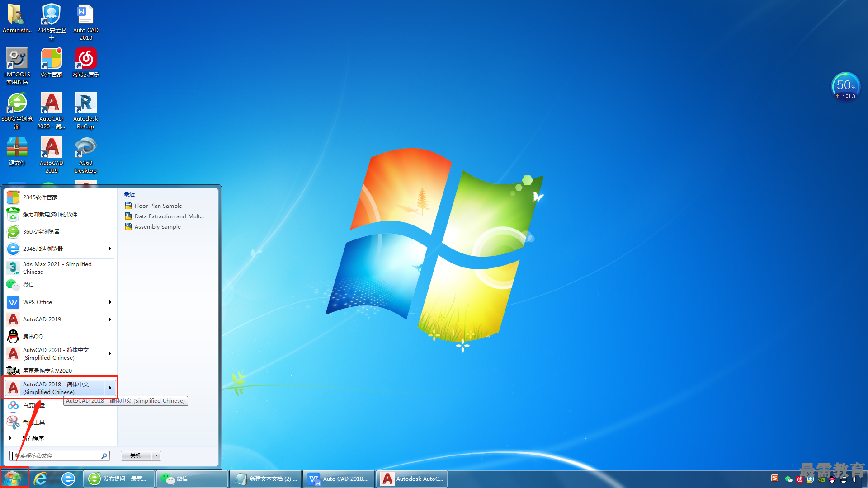Click the NetEase music tray icon

point(799,479)
